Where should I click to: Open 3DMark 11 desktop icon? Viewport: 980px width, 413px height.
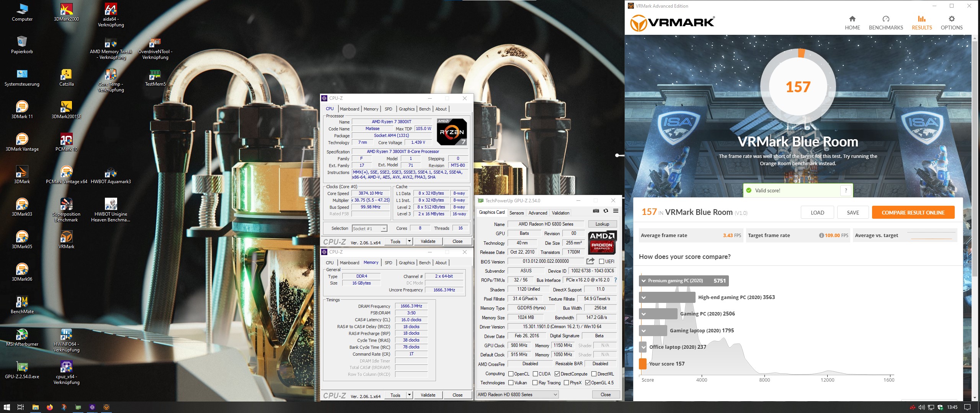coord(22,110)
